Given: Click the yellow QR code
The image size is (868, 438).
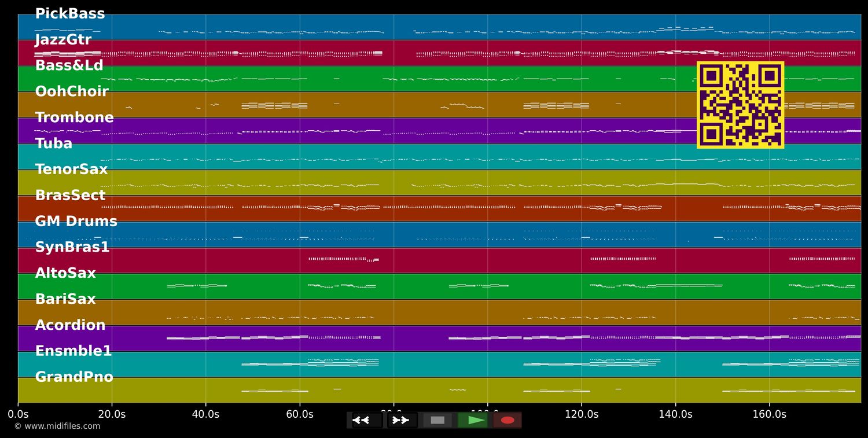Looking at the screenshot, I should 740,105.
